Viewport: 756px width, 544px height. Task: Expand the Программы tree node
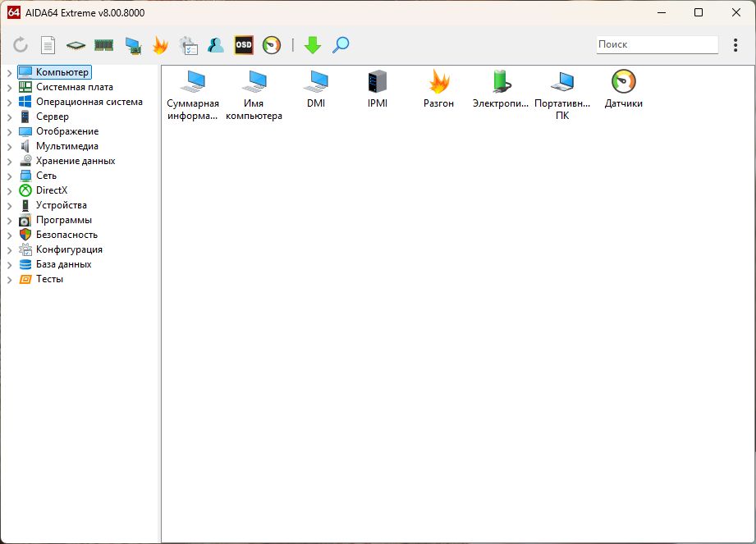click(x=9, y=221)
